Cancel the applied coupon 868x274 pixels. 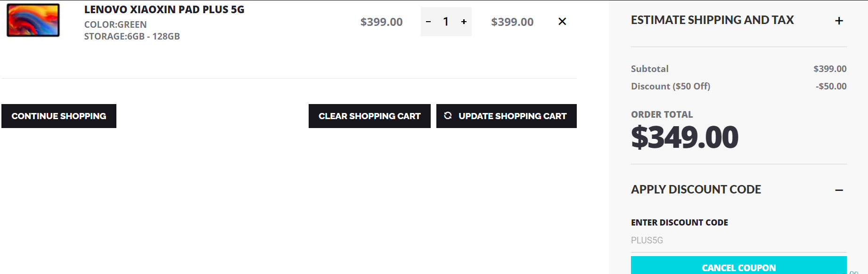(x=738, y=267)
